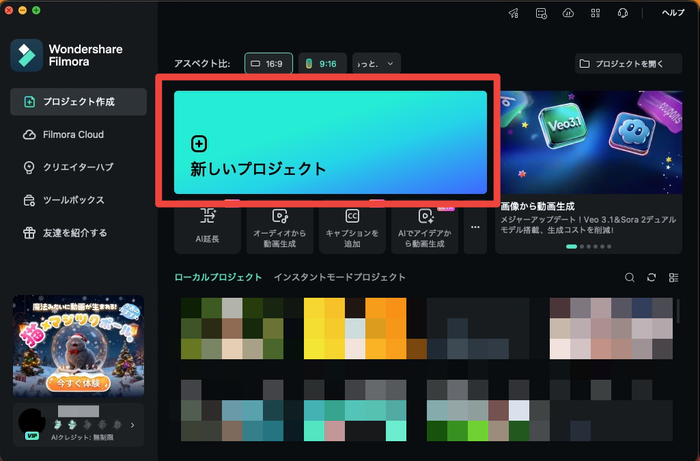
Task: Switch to ローカルプロジェクト tab
Action: click(218, 277)
